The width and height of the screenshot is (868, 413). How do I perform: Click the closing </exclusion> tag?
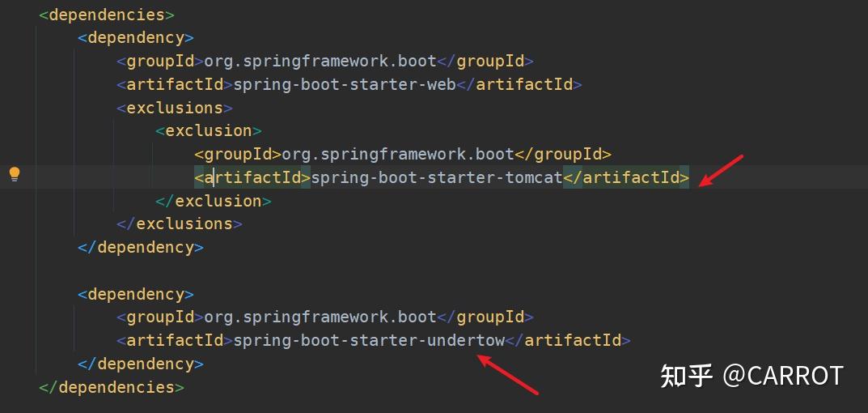click(213, 201)
